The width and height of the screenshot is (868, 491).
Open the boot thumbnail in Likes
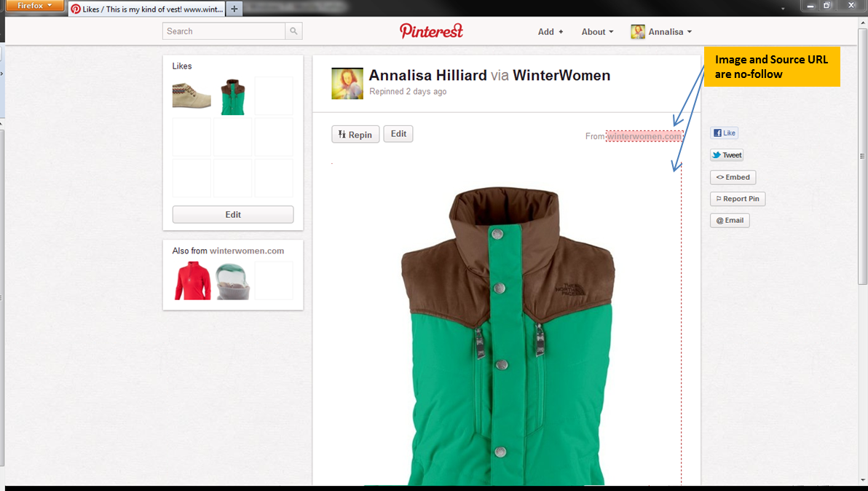point(192,95)
